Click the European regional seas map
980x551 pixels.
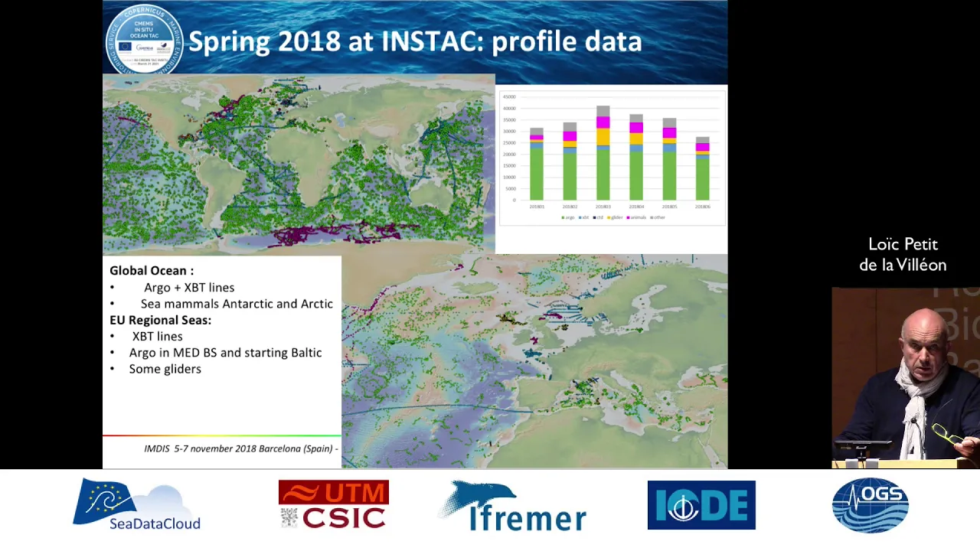[x=534, y=361]
